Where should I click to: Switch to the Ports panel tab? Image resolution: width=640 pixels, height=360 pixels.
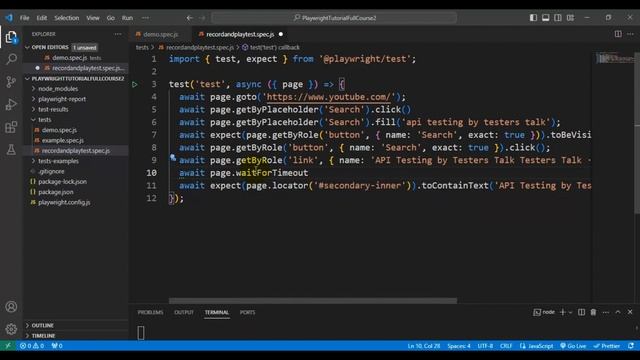pos(247,312)
